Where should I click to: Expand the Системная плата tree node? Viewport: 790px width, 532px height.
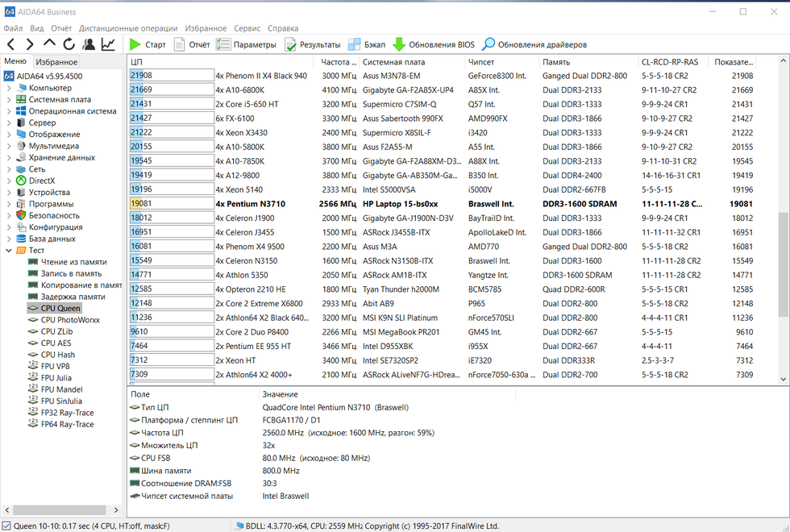(9, 100)
